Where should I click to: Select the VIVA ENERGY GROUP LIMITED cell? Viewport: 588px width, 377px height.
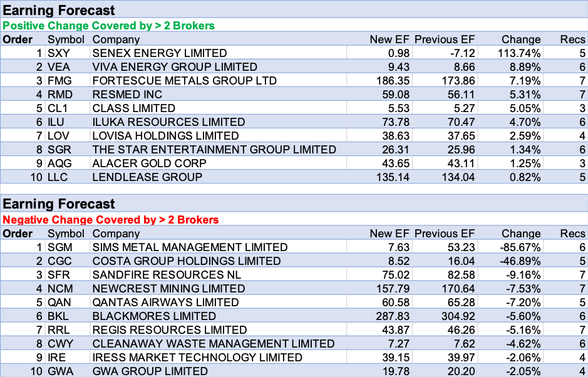(x=174, y=67)
